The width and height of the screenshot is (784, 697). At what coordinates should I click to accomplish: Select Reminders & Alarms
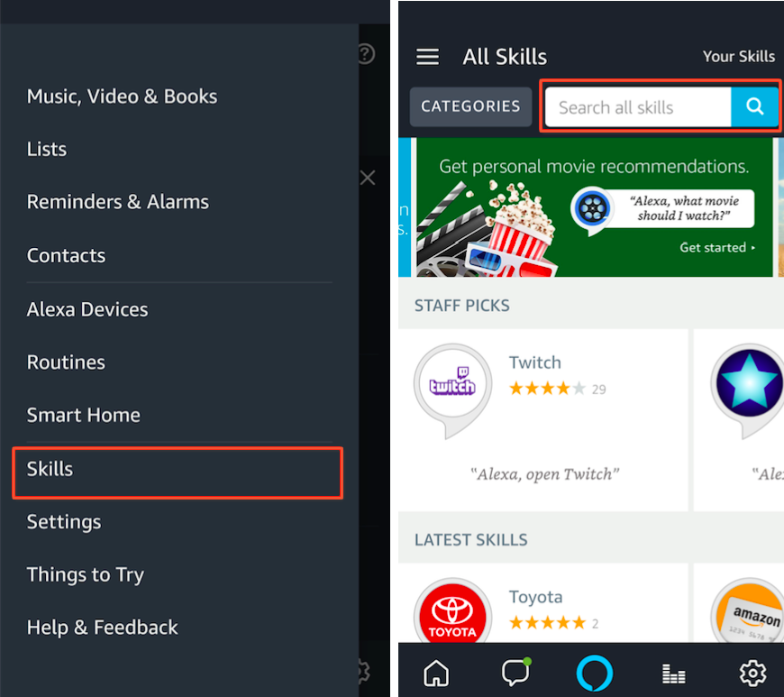click(x=118, y=202)
